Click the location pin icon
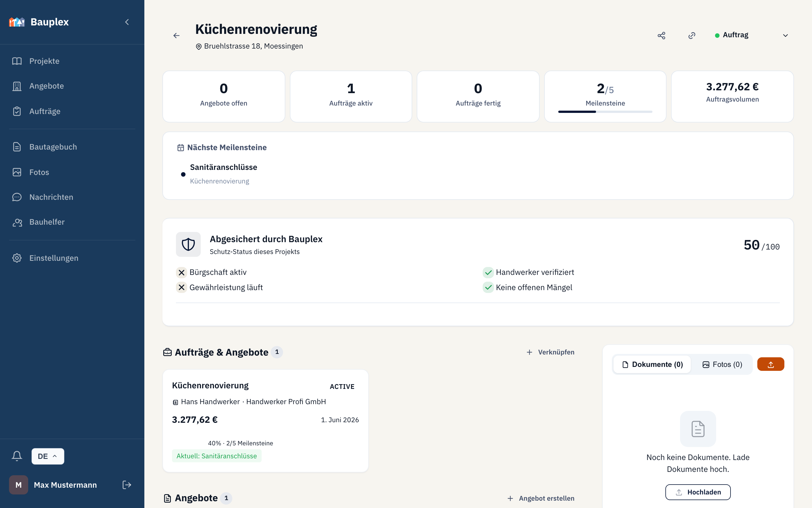The image size is (812, 508). (199, 46)
